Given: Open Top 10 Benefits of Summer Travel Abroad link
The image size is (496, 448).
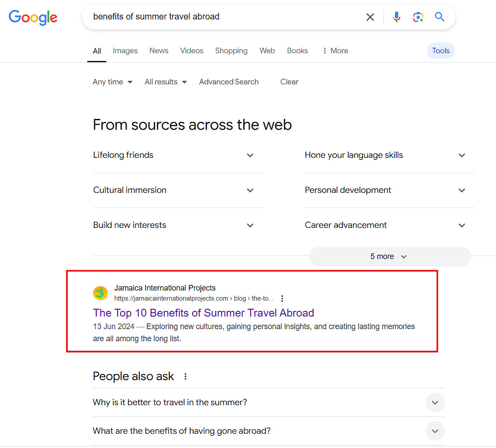Looking at the screenshot, I should coord(203,313).
